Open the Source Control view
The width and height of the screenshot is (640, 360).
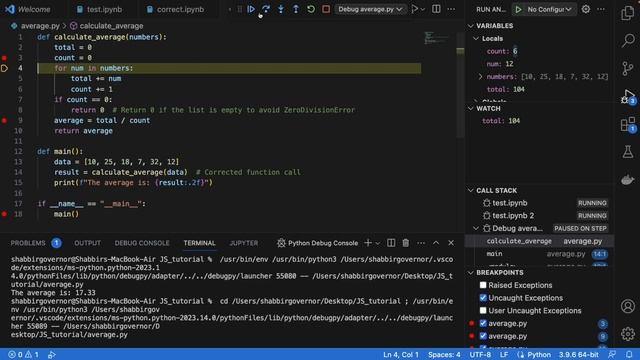(628, 68)
